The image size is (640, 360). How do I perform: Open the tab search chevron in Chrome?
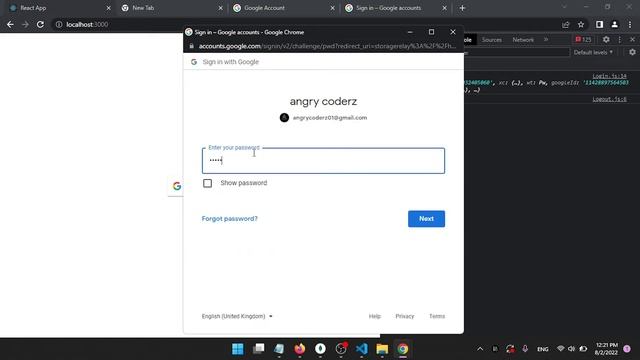click(x=564, y=7)
